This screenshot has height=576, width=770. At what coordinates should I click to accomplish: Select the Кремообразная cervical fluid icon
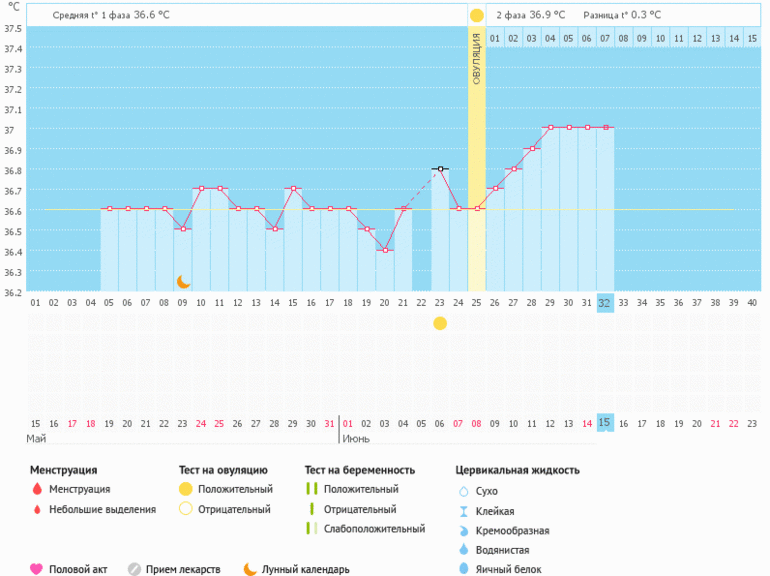(x=463, y=531)
